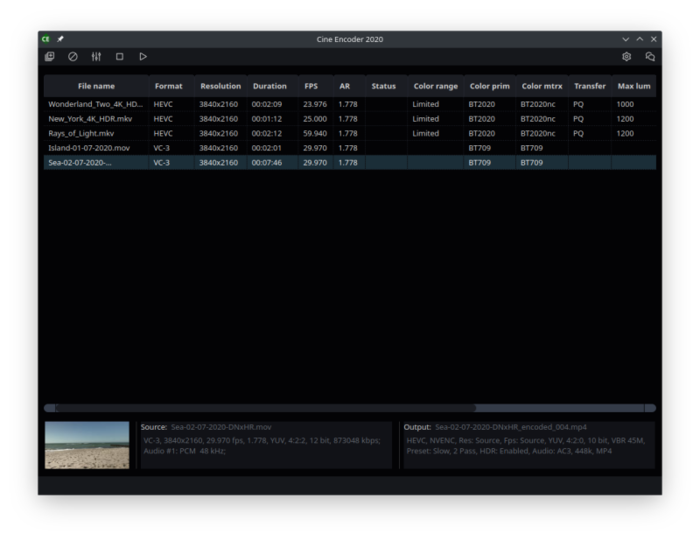Start encoding with the play icon
The width and height of the screenshot is (700, 540).
[x=143, y=57]
